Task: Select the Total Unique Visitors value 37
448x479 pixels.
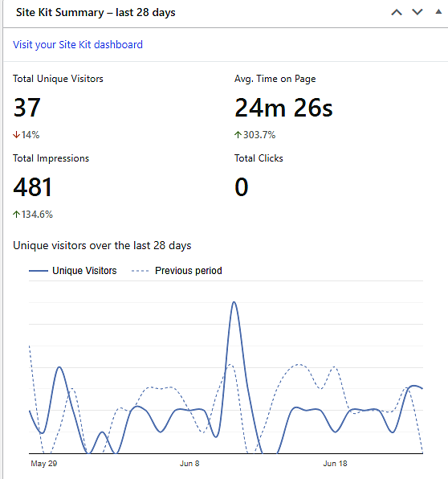Action: tap(26, 108)
